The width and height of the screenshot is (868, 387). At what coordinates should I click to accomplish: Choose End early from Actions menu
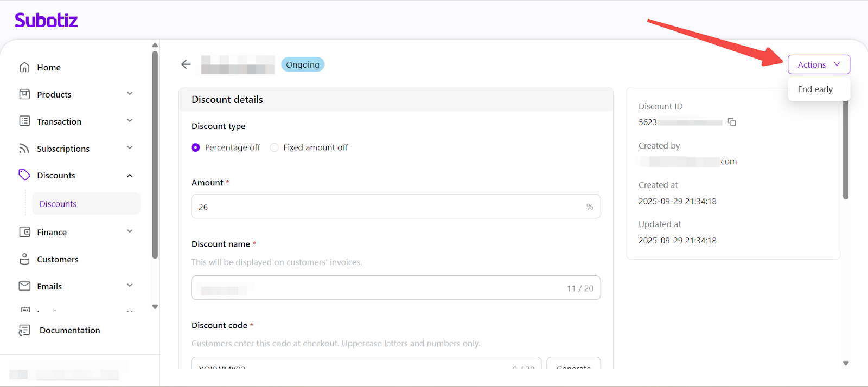click(x=815, y=89)
